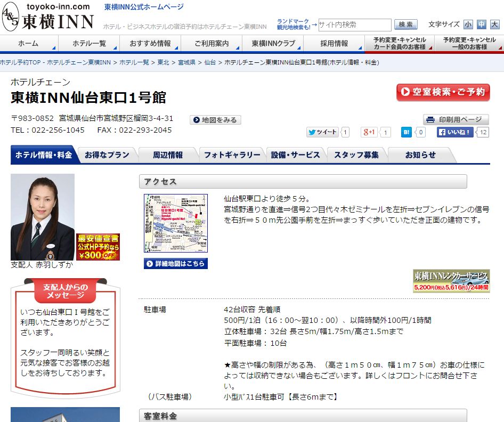
Task: Open the ホーム navigation menu
Action: point(28,43)
